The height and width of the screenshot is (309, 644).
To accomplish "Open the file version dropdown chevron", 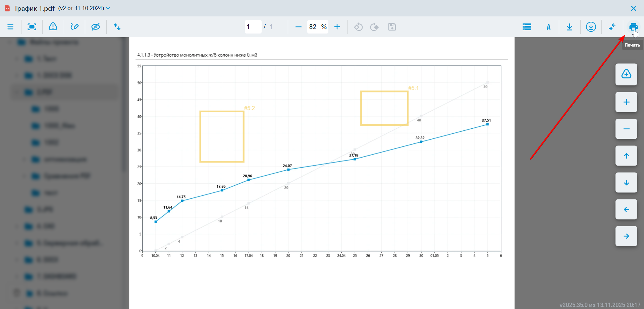I will point(108,8).
